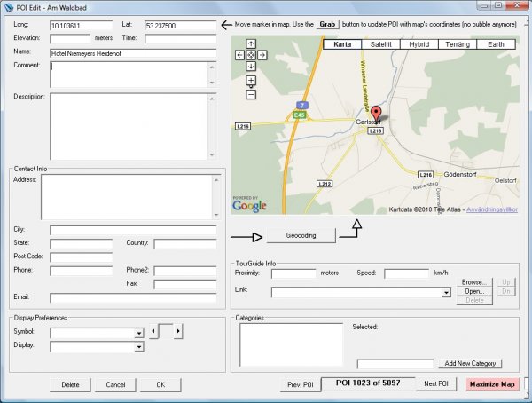Click the map recenter icon
This screenshot has height=403, width=532.
pyautogui.click(x=251, y=55)
